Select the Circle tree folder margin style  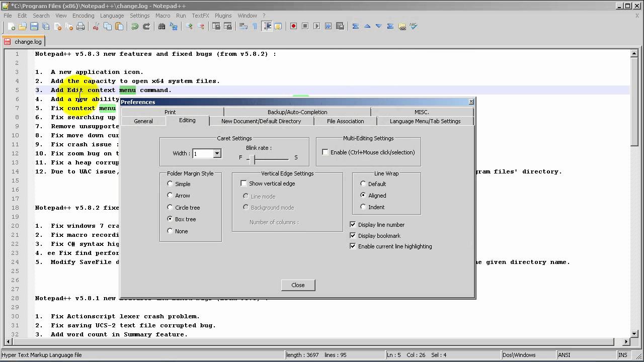click(170, 208)
